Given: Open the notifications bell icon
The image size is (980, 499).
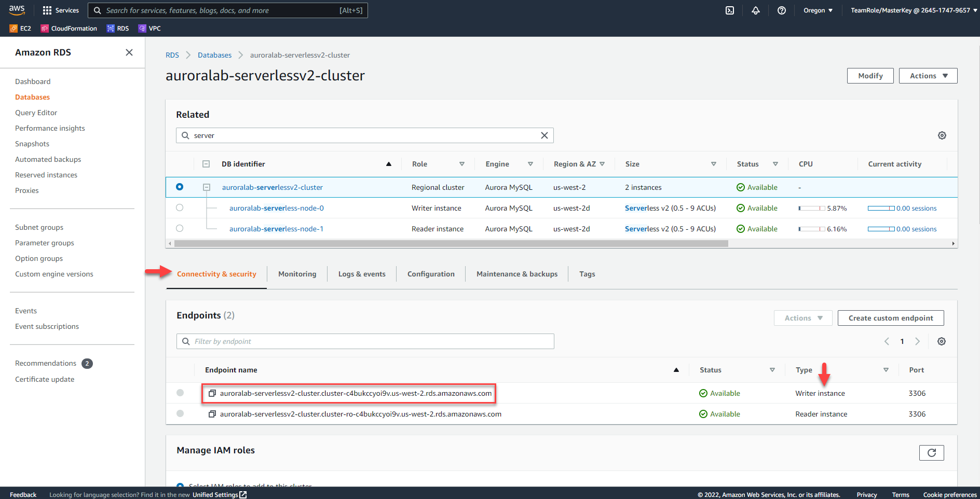Looking at the screenshot, I should pyautogui.click(x=755, y=10).
